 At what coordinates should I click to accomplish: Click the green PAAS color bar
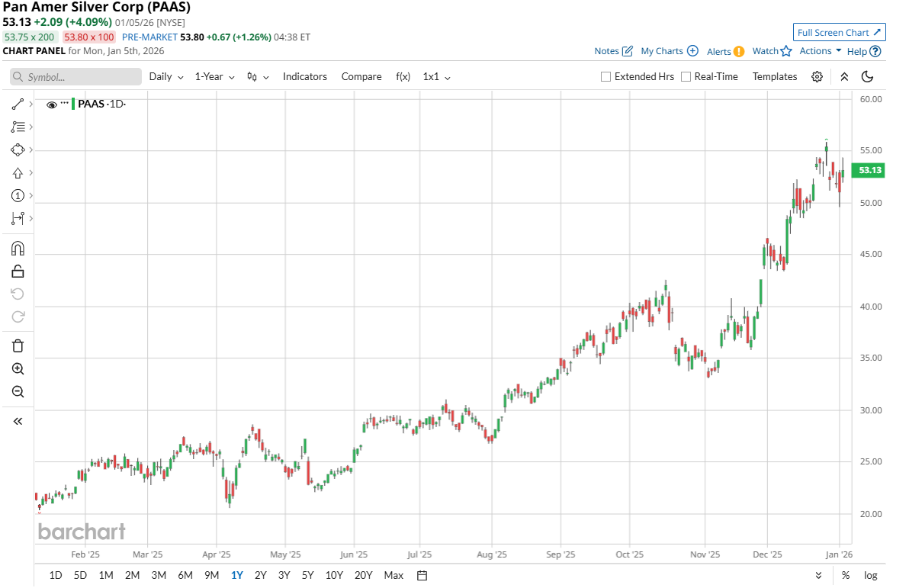[73, 104]
